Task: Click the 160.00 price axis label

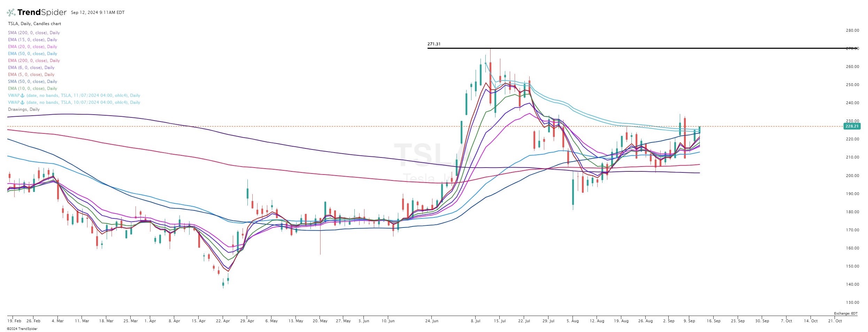Action: coord(852,248)
